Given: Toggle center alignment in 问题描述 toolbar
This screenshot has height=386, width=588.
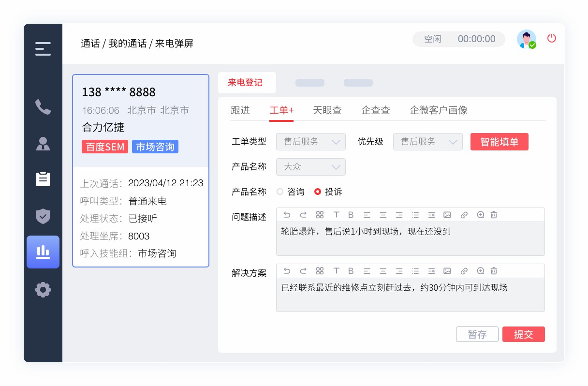Looking at the screenshot, I should [x=383, y=215].
